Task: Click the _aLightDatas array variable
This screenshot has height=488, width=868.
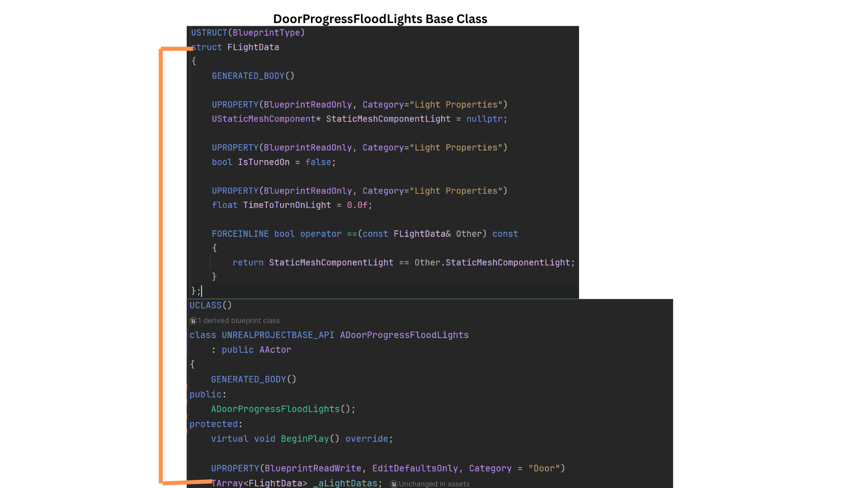Action: pyautogui.click(x=346, y=483)
